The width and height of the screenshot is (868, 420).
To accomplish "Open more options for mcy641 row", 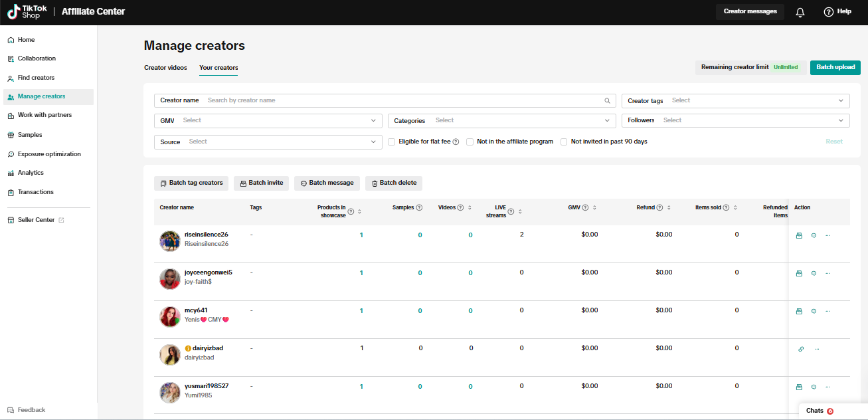I will (827, 311).
